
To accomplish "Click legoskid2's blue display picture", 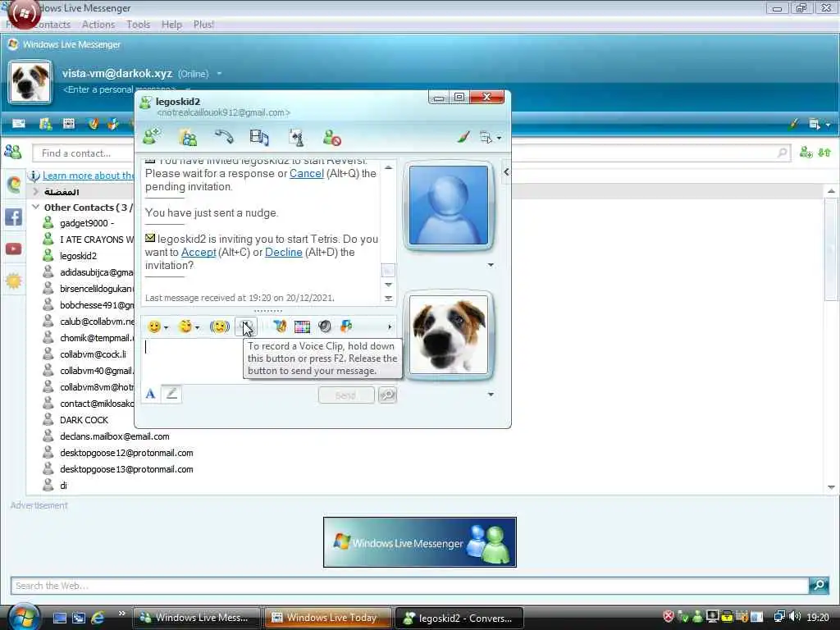I will click(x=449, y=205).
